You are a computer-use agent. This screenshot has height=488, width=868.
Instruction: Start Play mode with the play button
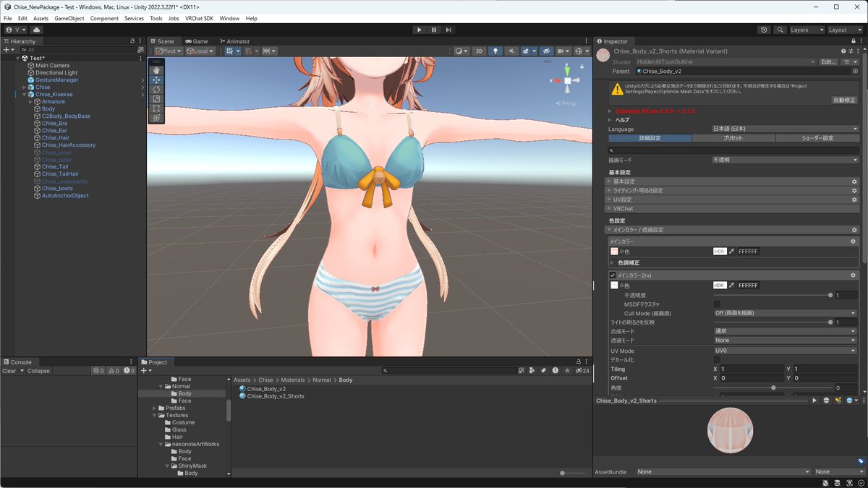tap(420, 30)
